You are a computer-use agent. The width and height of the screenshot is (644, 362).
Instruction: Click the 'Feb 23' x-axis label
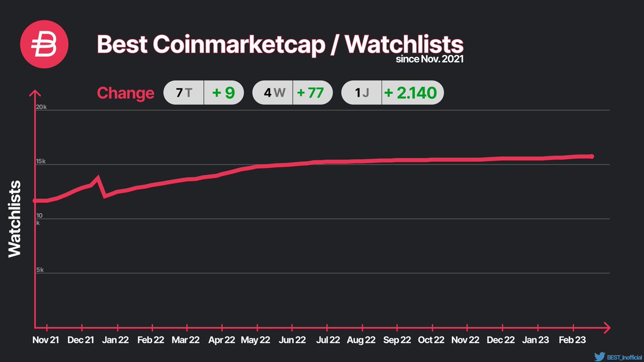tap(573, 339)
